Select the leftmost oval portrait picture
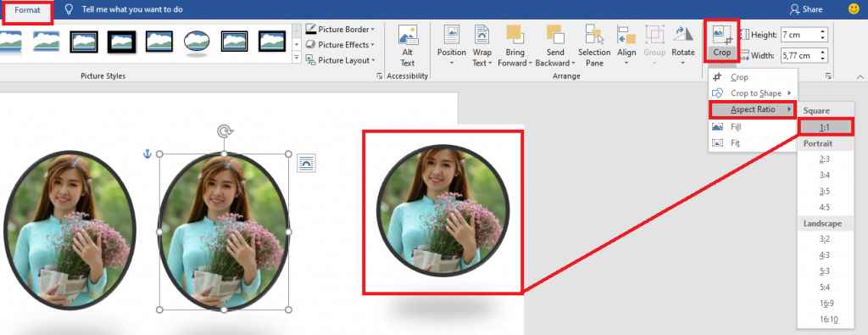 (x=70, y=230)
